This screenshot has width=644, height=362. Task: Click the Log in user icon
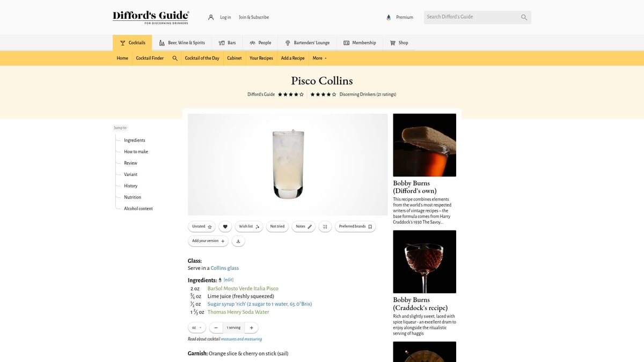pos(211,17)
